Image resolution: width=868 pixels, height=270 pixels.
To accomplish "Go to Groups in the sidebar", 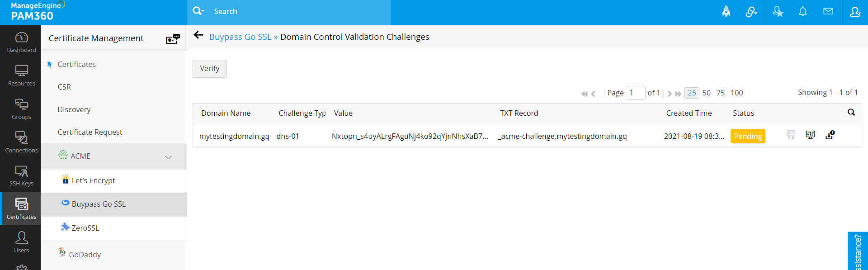I will point(21,109).
